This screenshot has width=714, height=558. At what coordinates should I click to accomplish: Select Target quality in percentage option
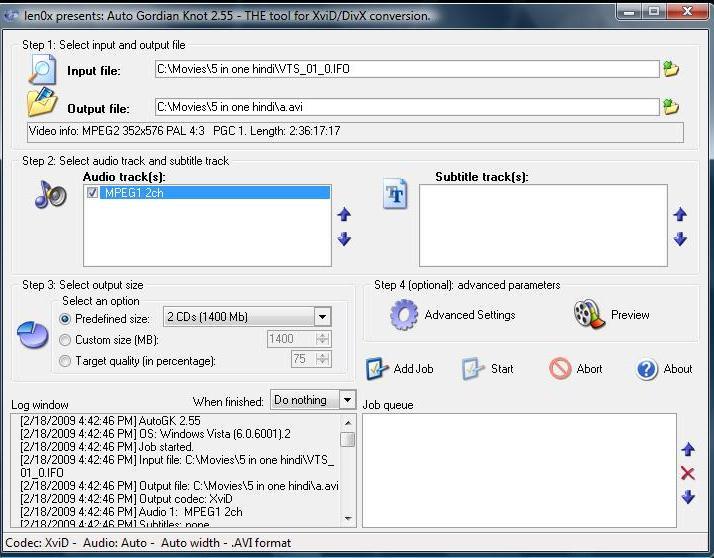(x=66, y=360)
